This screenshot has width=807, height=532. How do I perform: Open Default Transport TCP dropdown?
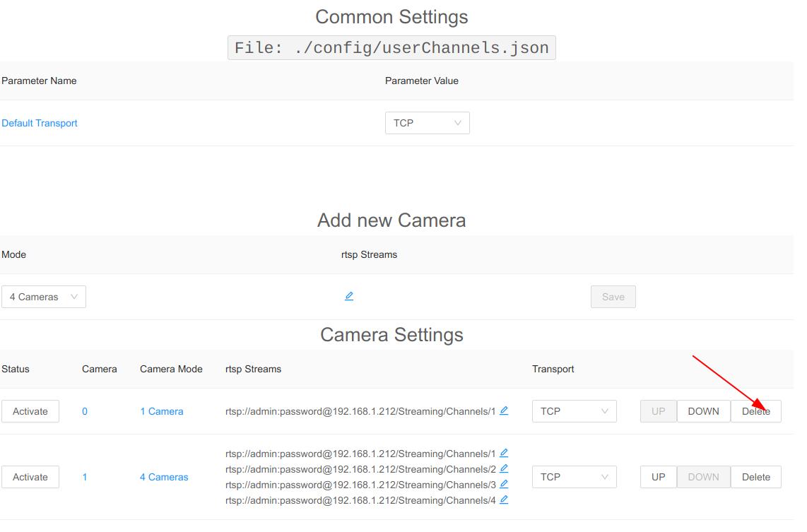(427, 123)
